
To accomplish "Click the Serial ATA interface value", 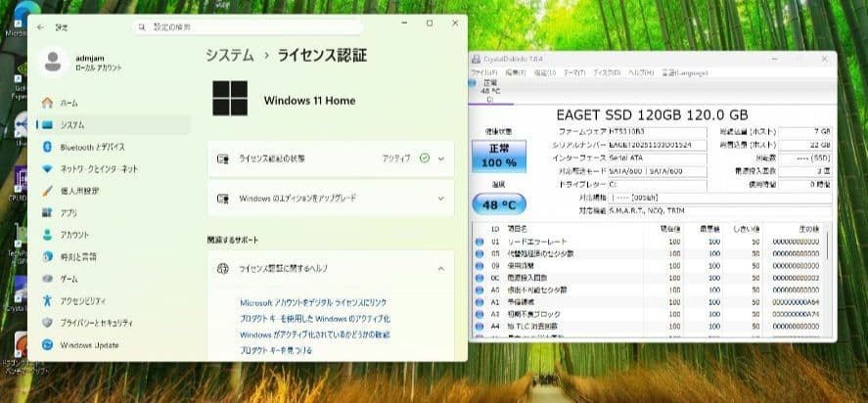I will click(657, 158).
